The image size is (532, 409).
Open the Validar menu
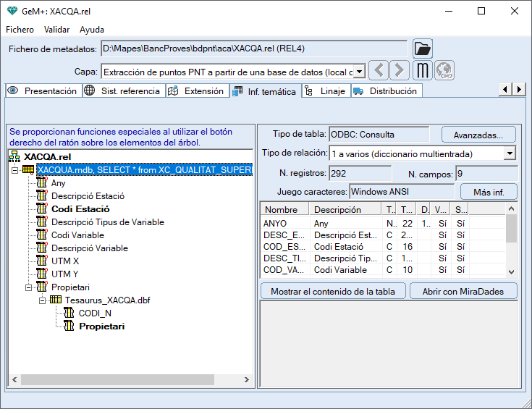click(56, 30)
